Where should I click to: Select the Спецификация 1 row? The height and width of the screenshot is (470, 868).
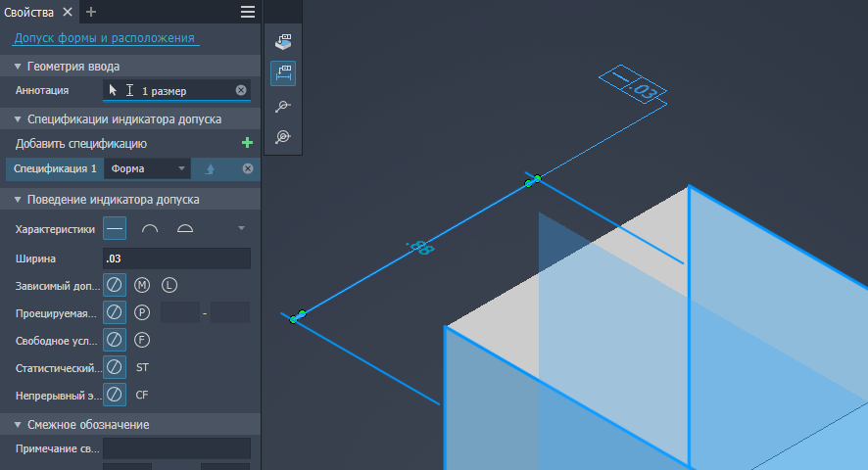click(x=55, y=168)
